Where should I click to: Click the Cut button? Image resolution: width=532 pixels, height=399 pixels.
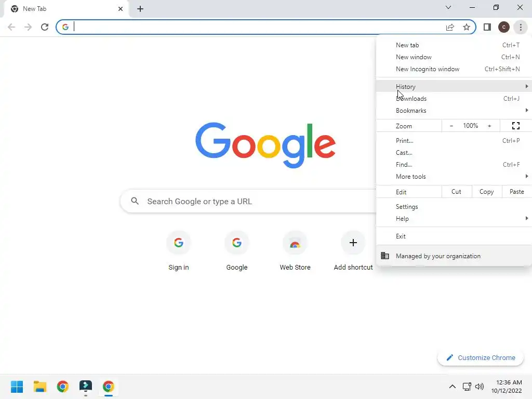[x=456, y=192]
